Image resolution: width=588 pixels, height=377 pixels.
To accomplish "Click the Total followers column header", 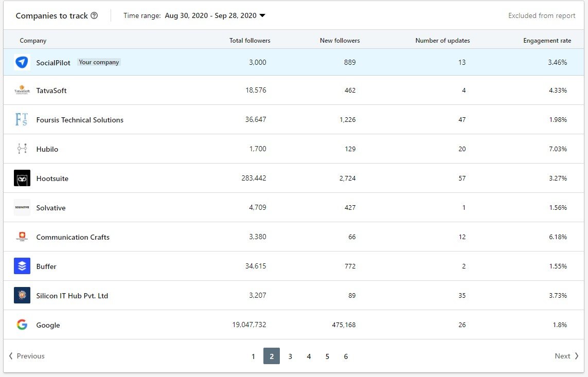I will pyautogui.click(x=250, y=41).
